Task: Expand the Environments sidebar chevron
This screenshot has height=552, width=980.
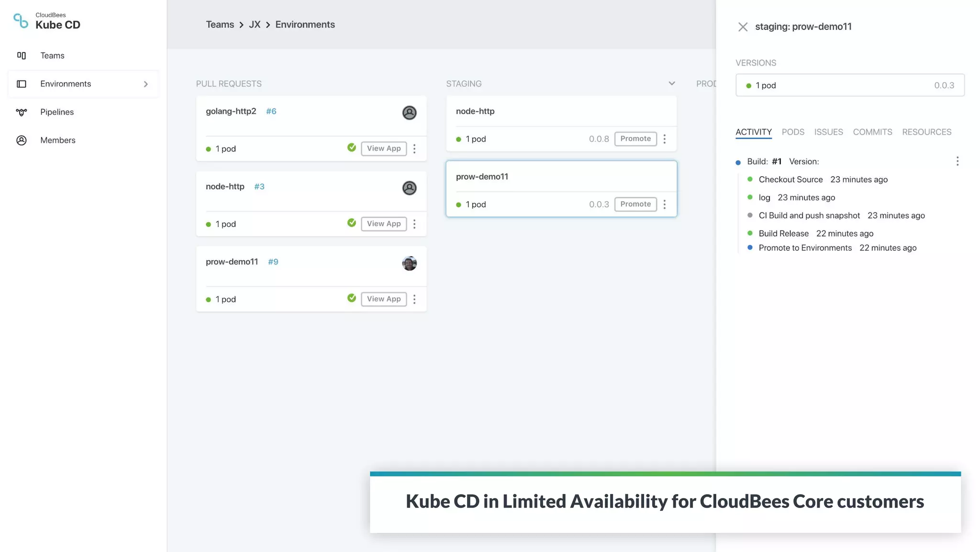Action: 145,84
